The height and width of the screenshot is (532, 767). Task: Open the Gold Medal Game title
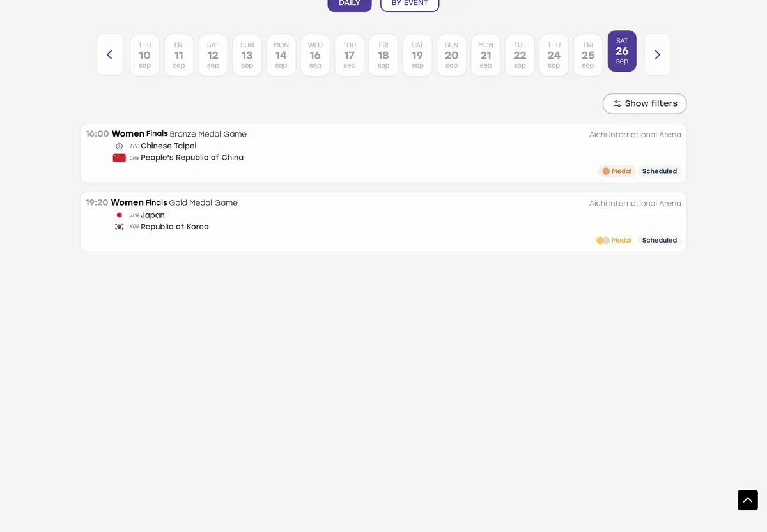(x=203, y=203)
